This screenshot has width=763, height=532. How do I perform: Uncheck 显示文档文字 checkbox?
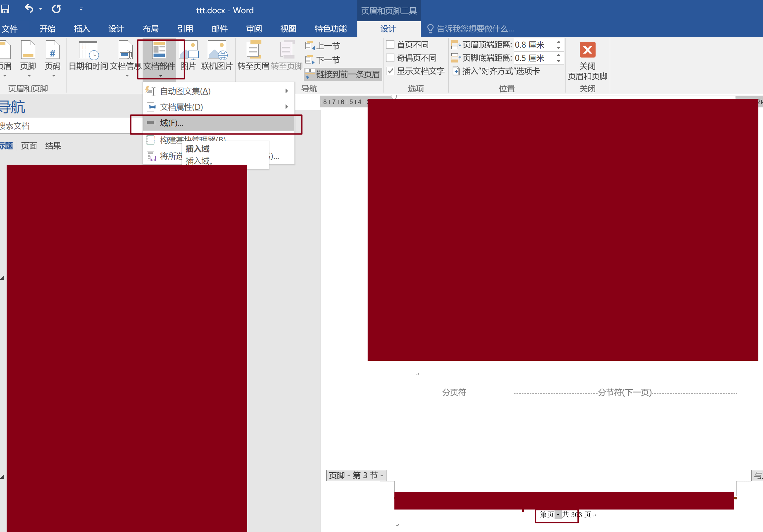point(390,71)
